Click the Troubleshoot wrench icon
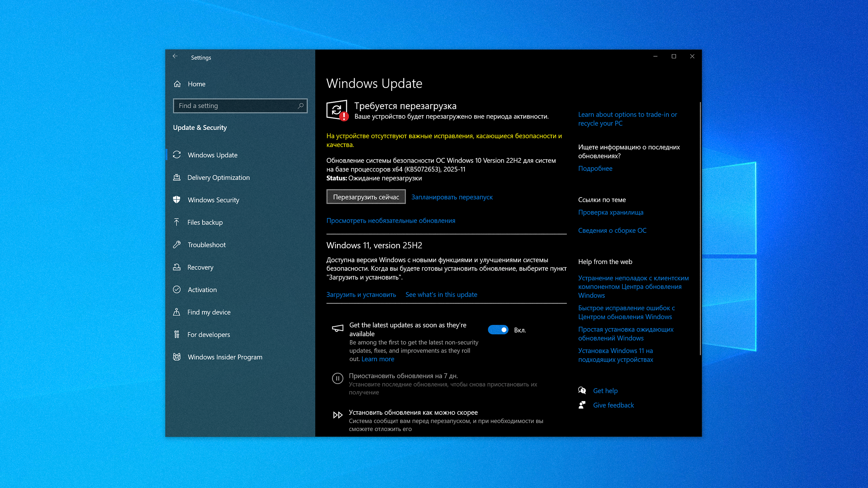Viewport: 868px width, 488px height. [177, 245]
